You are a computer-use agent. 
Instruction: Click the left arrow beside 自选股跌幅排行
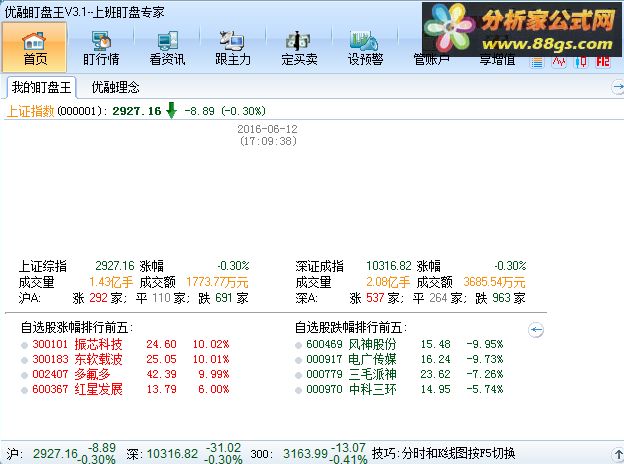coord(536,329)
